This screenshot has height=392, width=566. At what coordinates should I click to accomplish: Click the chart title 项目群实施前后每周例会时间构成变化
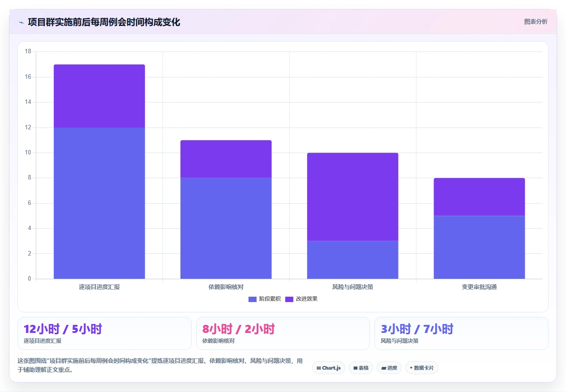point(104,22)
